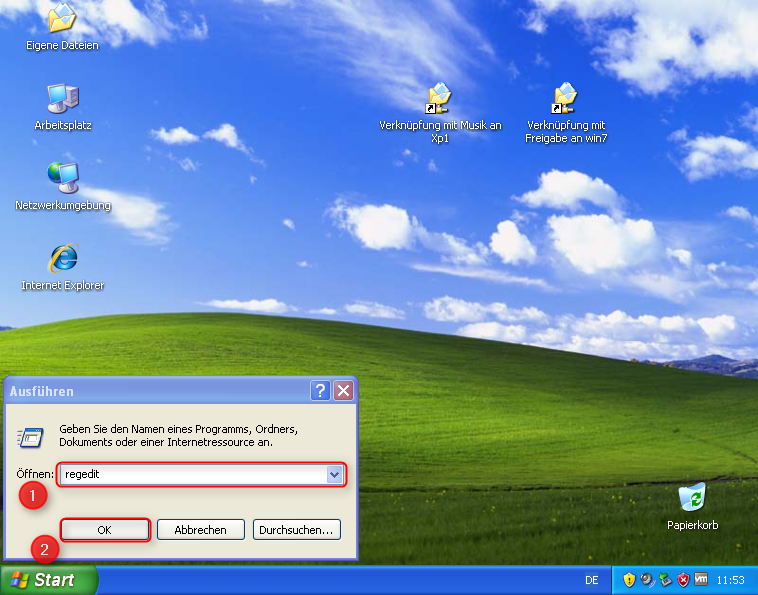758x595 pixels.
Task: Click the DE language bar indicator
Action: coord(592,580)
